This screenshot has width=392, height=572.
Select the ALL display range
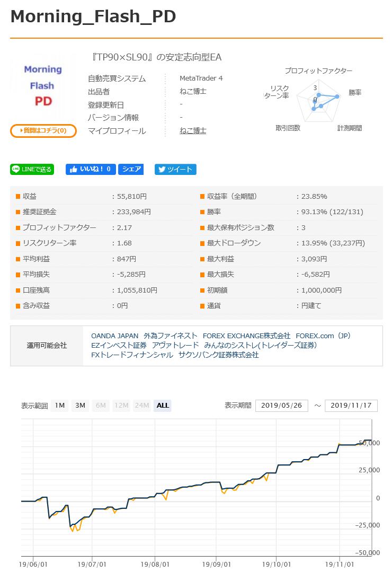coord(163,406)
